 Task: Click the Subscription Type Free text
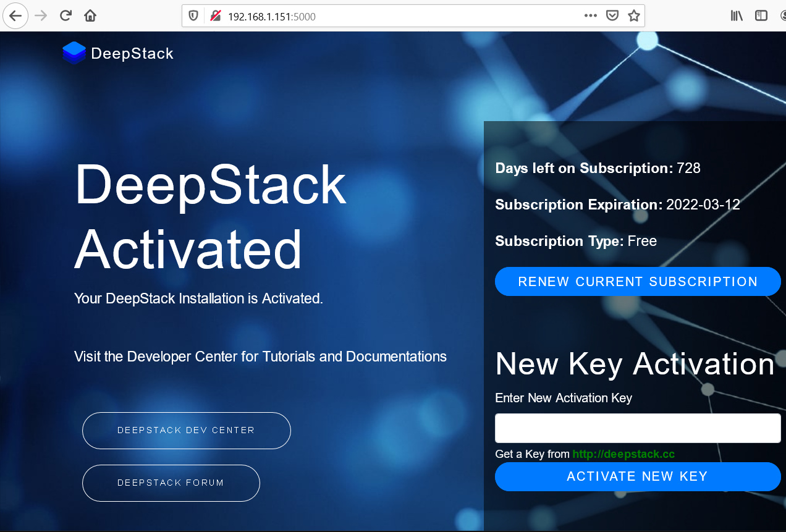click(576, 241)
